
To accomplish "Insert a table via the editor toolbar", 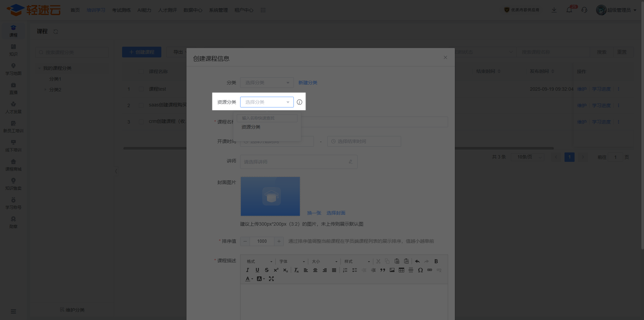I will tap(401, 270).
